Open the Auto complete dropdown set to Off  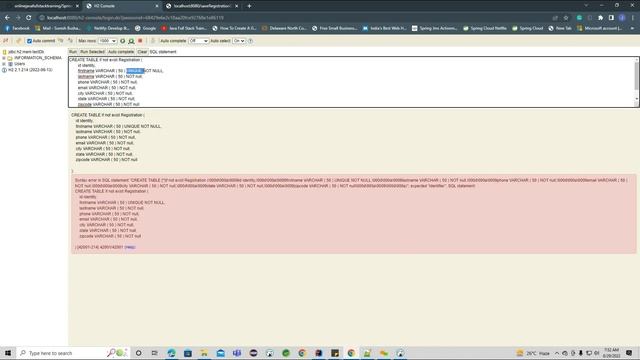click(x=198, y=41)
